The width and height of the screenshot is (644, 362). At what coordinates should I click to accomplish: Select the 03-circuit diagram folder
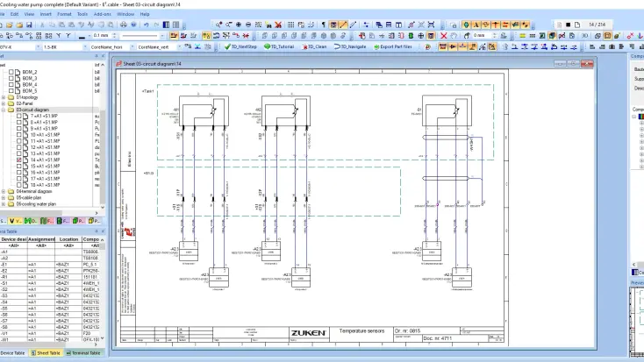31,110
